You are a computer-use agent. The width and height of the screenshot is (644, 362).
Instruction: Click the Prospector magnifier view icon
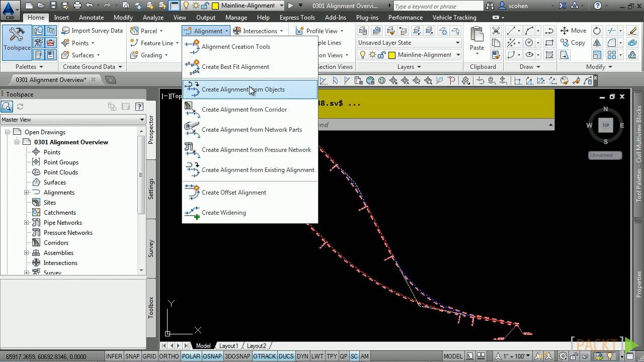[x=7, y=107]
